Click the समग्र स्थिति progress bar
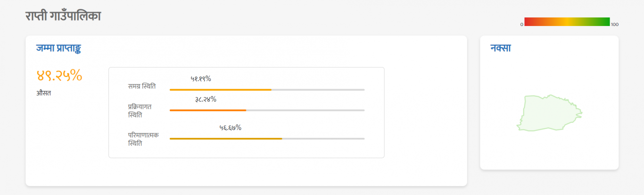Image resolution: width=644 pixels, height=195 pixels. pyautogui.click(x=267, y=90)
